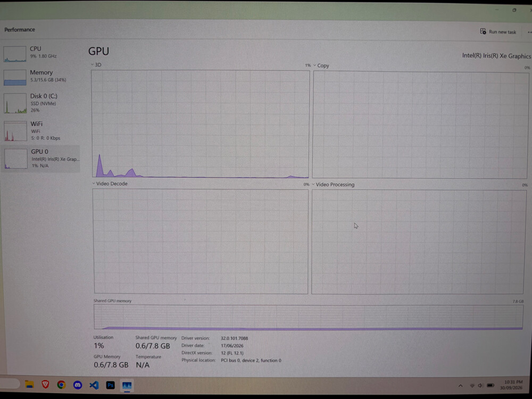This screenshot has width=532, height=399.
Task: Click 'PCI bus 0, device 2, function 0' text
Action: pos(251,360)
